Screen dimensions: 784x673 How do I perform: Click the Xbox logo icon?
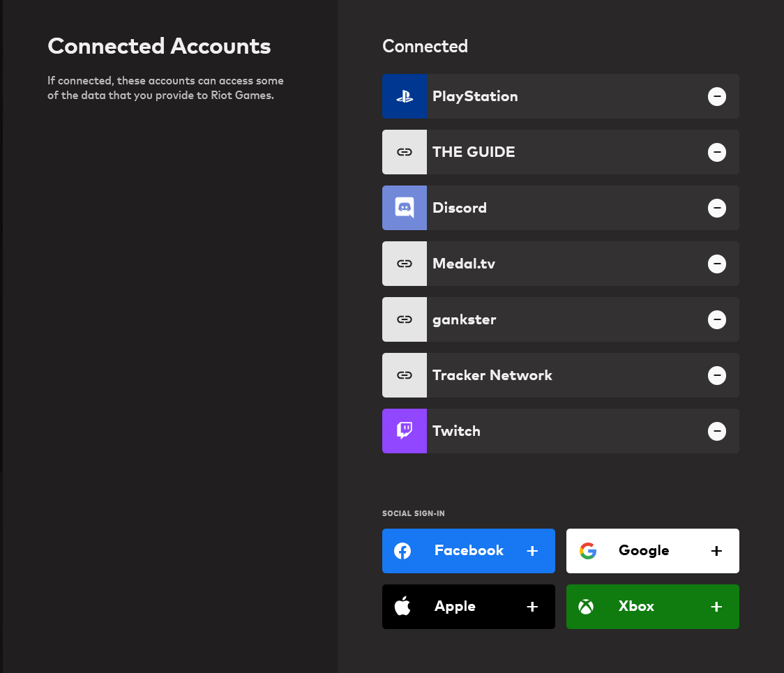coord(586,607)
